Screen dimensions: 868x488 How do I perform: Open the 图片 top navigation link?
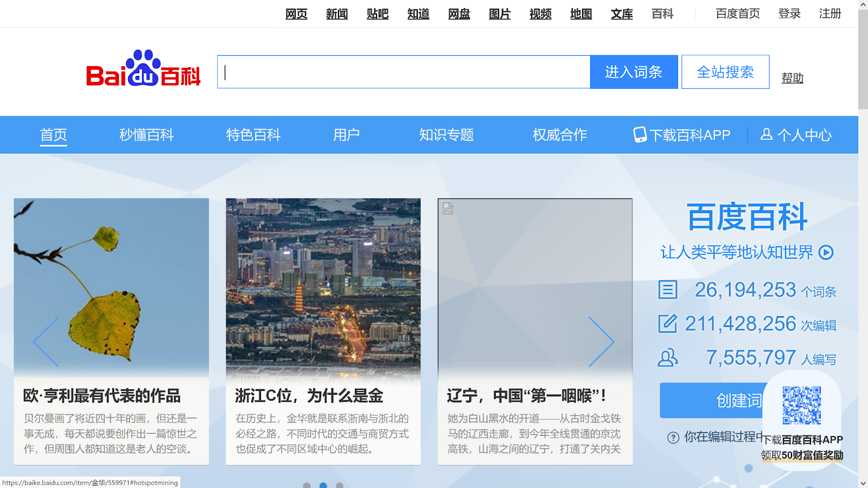(x=500, y=14)
